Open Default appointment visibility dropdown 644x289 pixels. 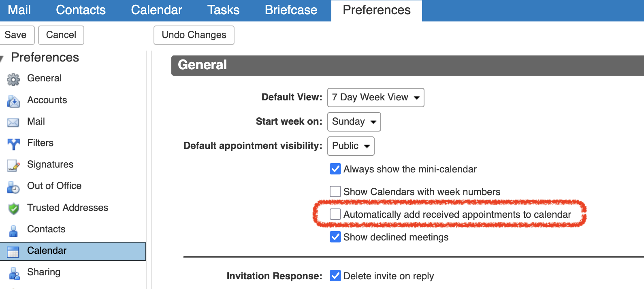[x=350, y=146]
